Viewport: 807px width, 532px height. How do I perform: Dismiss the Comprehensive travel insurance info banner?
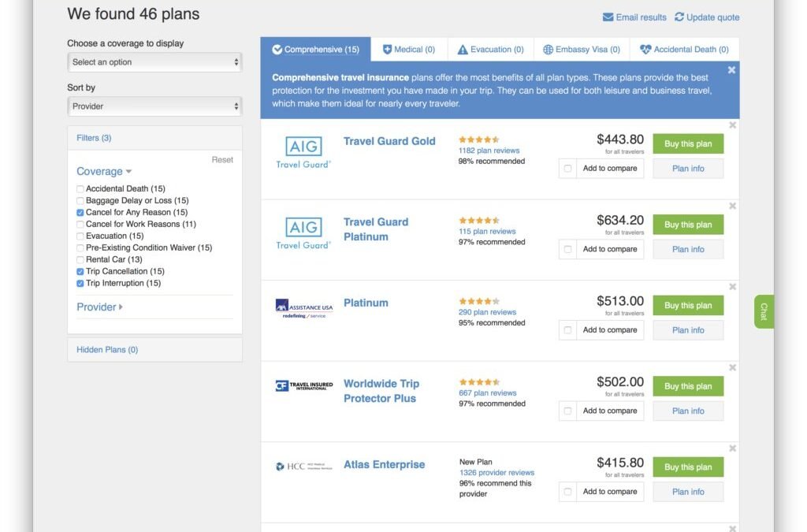pyautogui.click(x=731, y=70)
